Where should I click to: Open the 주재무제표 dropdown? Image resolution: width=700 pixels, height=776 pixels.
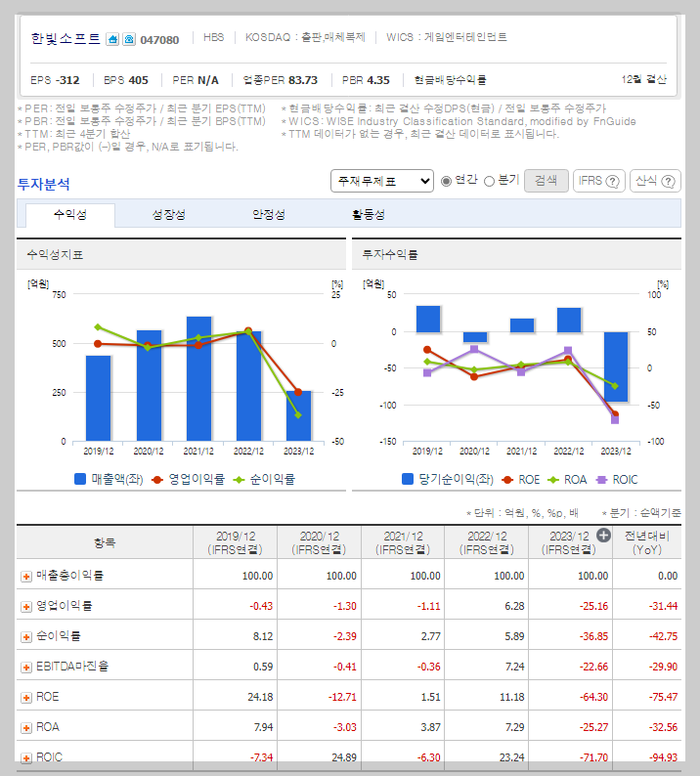click(381, 181)
